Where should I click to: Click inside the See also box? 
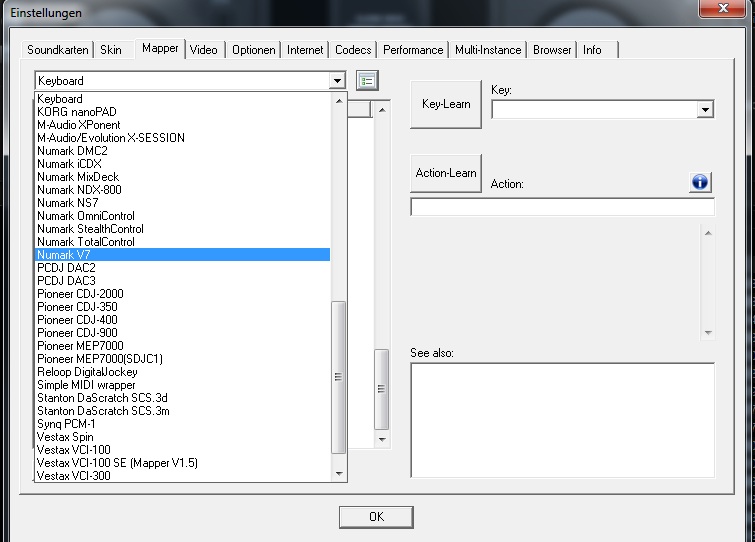click(x=562, y=420)
